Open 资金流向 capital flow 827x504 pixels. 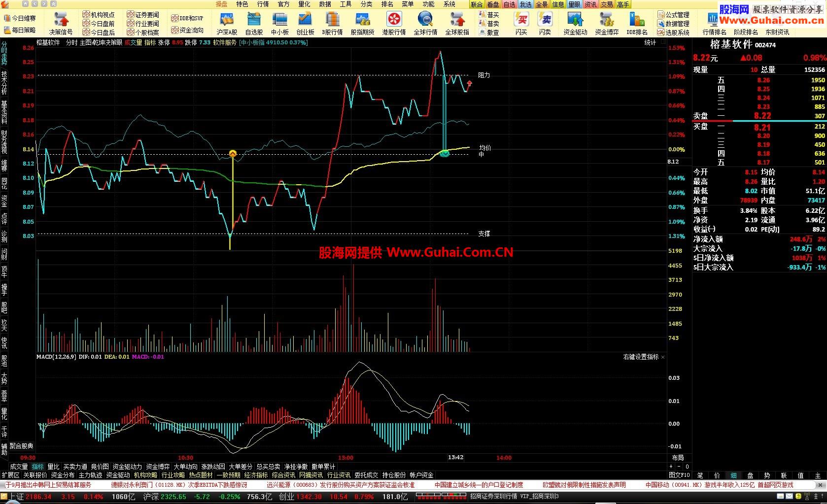pyautogui.click(x=187, y=30)
